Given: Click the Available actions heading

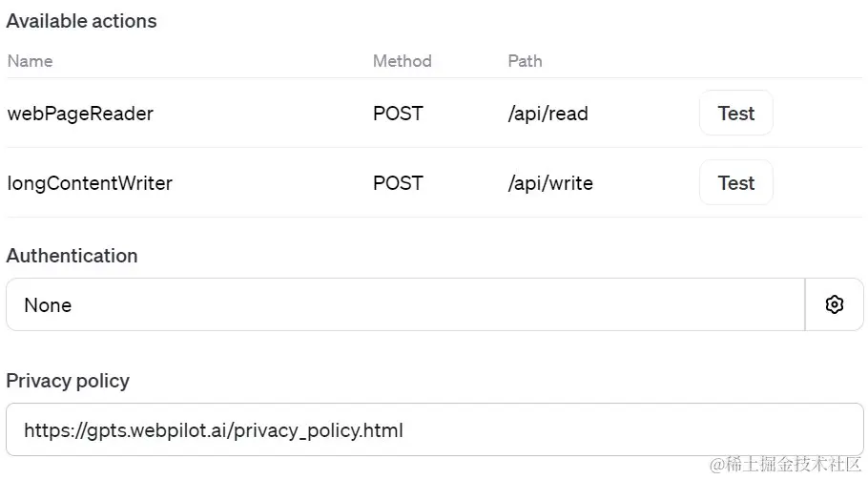Looking at the screenshot, I should pos(82,21).
